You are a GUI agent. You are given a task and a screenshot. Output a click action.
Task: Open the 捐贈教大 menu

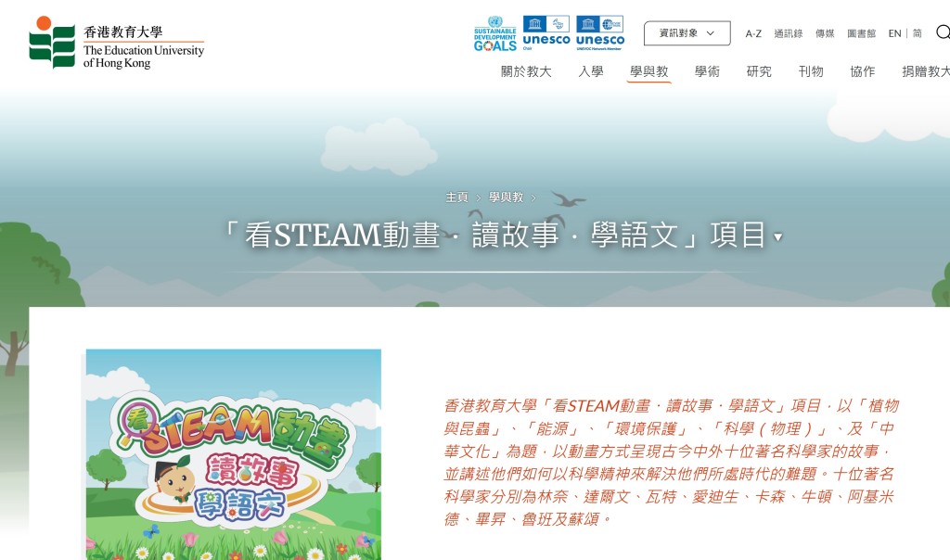point(926,71)
